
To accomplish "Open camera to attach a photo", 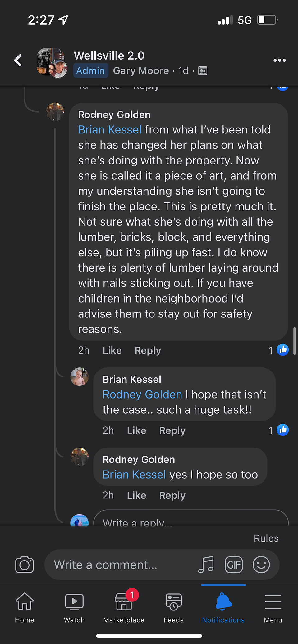I will coord(24,564).
